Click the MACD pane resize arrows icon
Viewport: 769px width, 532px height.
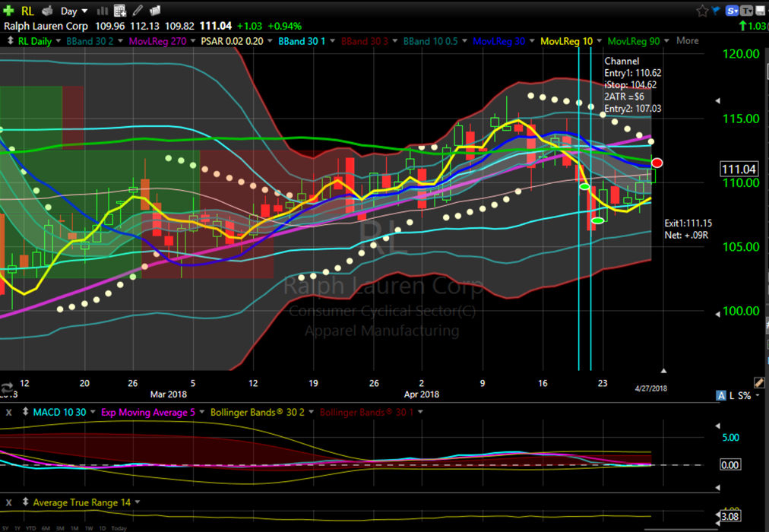coord(26,413)
